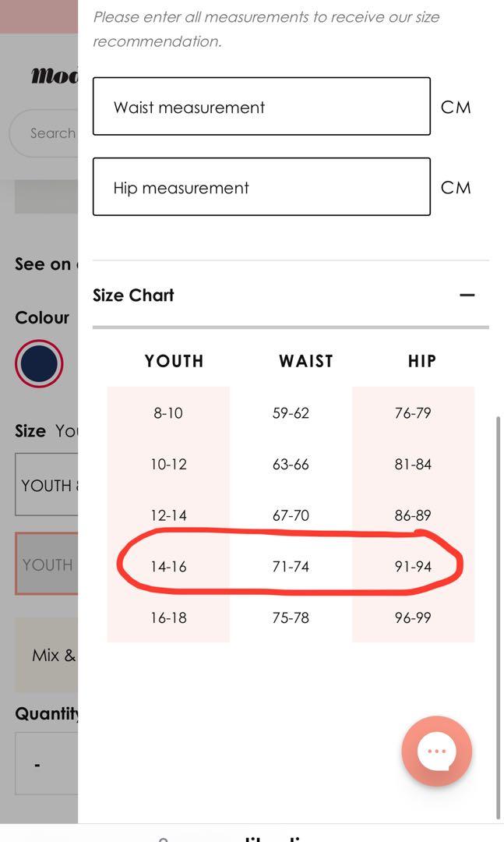Tap the 81-84 hip cell
504x842 pixels.
click(x=413, y=465)
